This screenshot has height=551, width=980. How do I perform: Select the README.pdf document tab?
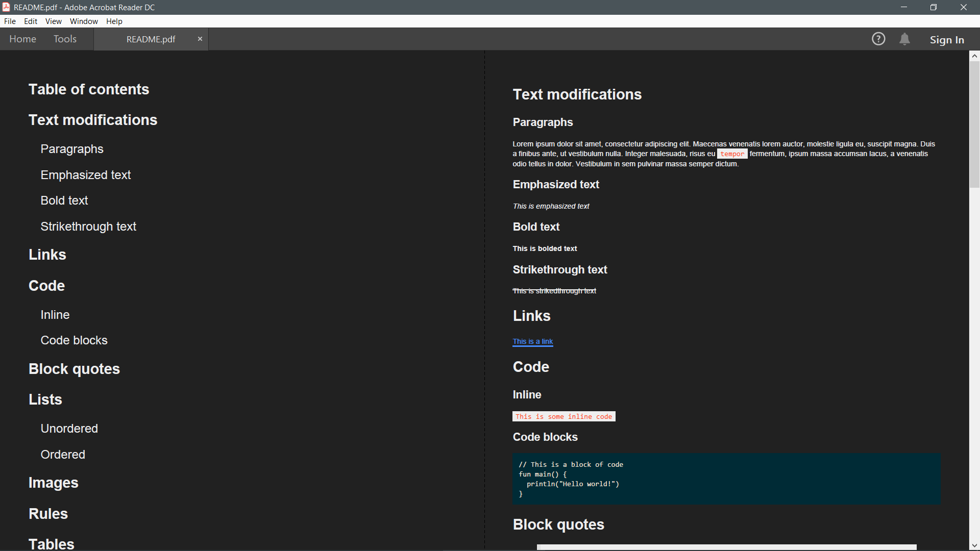[x=151, y=39]
